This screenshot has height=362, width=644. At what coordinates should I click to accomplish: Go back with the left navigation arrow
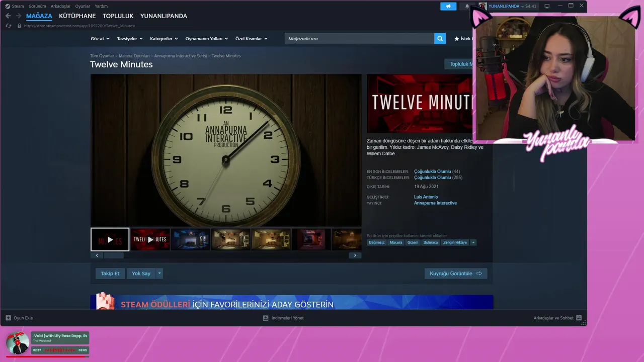(8, 16)
